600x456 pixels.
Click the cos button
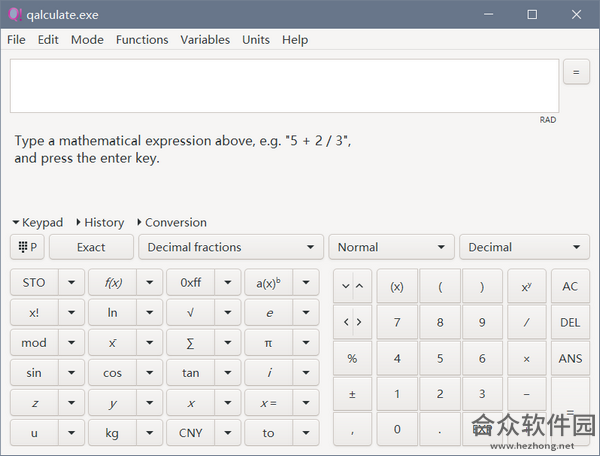pos(112,373)
